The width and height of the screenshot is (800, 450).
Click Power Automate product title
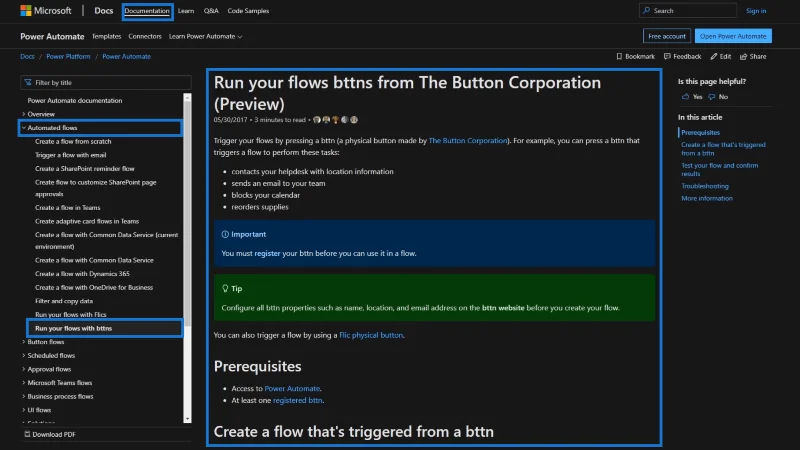click(x=52, y=36)
